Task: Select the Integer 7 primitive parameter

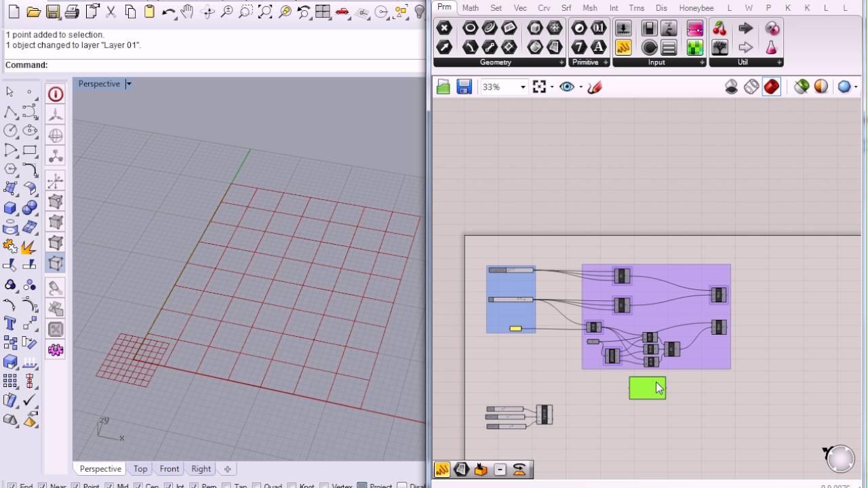Action: pos(579,47)
